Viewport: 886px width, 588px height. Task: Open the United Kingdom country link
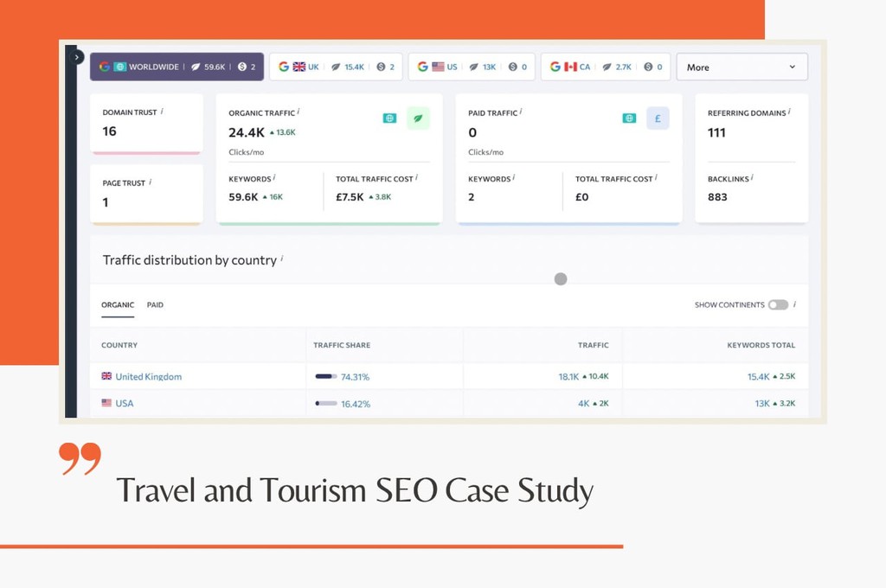pyautogui.click(x=149, y=377)
